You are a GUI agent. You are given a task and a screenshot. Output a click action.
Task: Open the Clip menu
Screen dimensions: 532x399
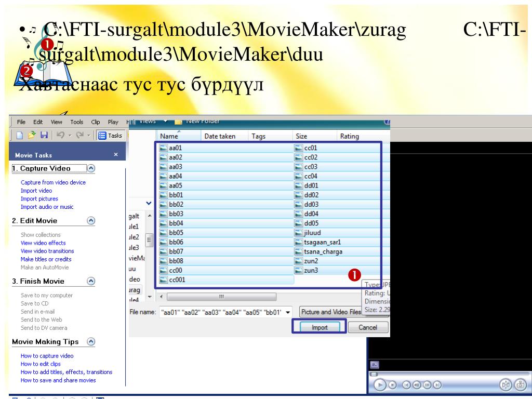pos(96,122)
